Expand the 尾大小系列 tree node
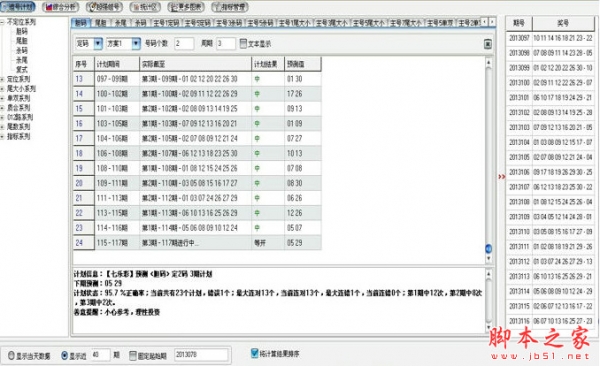The height and width of the screenshot is (366, 600). coord(2,89)
